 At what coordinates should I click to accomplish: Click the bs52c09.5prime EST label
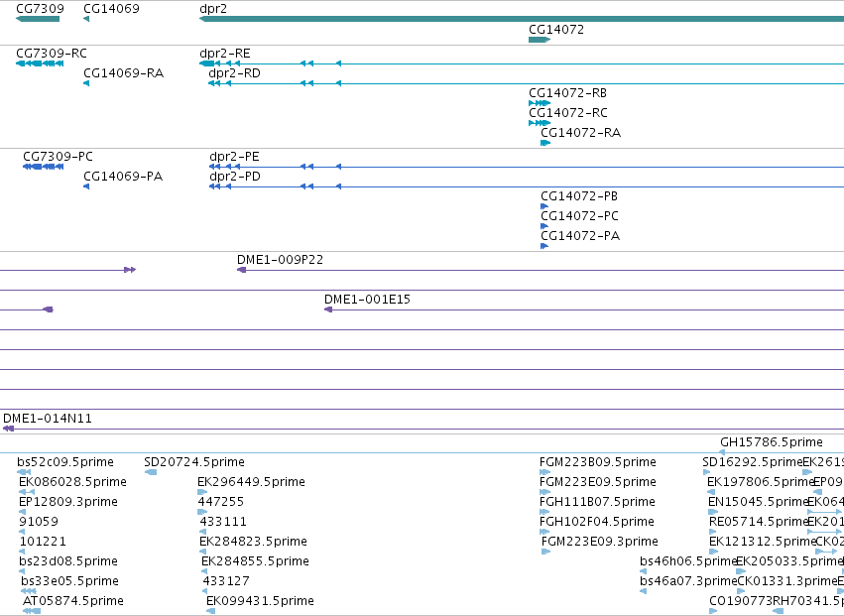[65, 462]
